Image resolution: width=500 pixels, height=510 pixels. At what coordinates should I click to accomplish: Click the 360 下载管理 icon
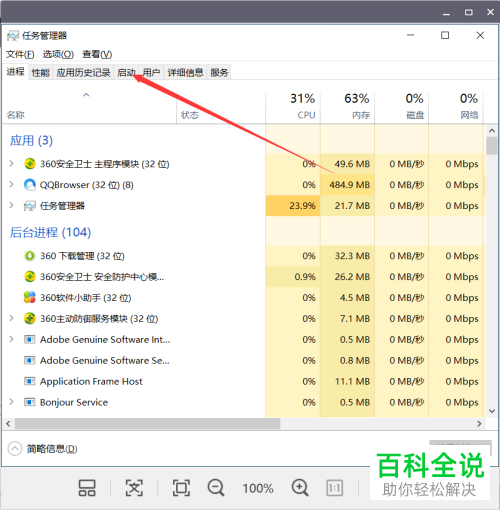(30, 256)
